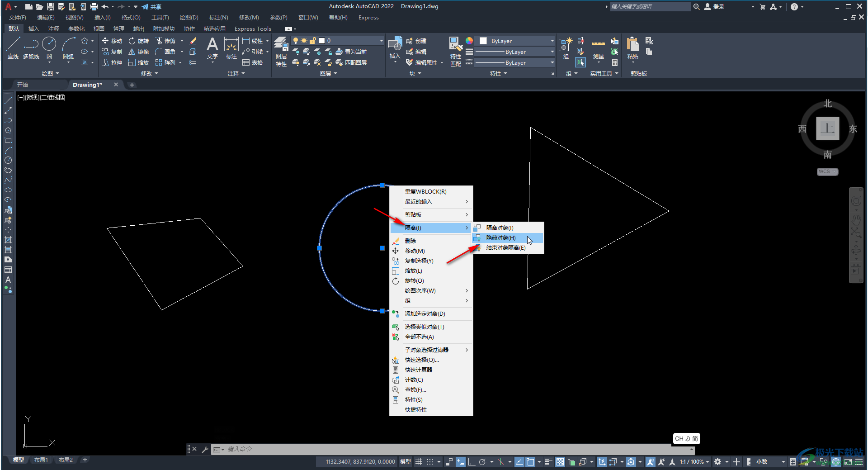Select the Polyline (多段线) tool
This screenshot has height=470, width=868.
pyautogui.click(x=31, y=48)
